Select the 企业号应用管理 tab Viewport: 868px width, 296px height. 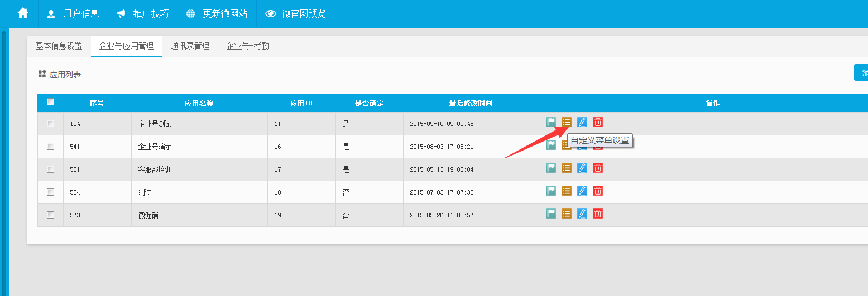(126, 46)
